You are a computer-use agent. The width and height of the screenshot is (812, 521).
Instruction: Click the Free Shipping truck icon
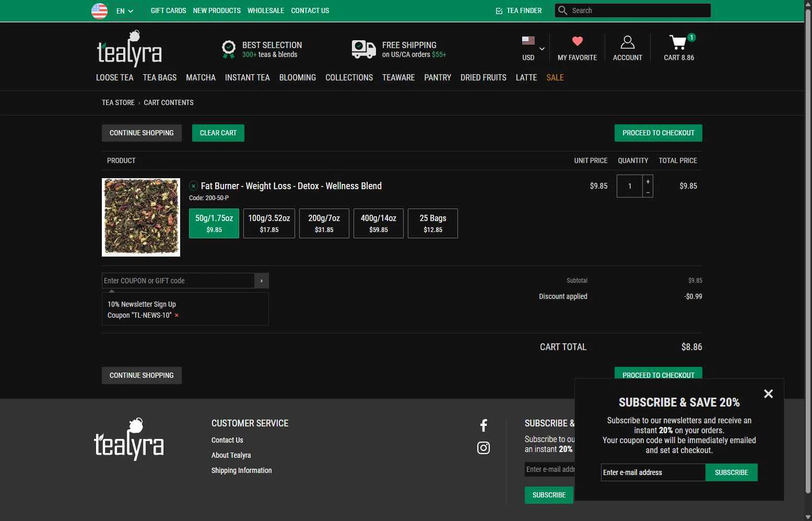(364, 49)
